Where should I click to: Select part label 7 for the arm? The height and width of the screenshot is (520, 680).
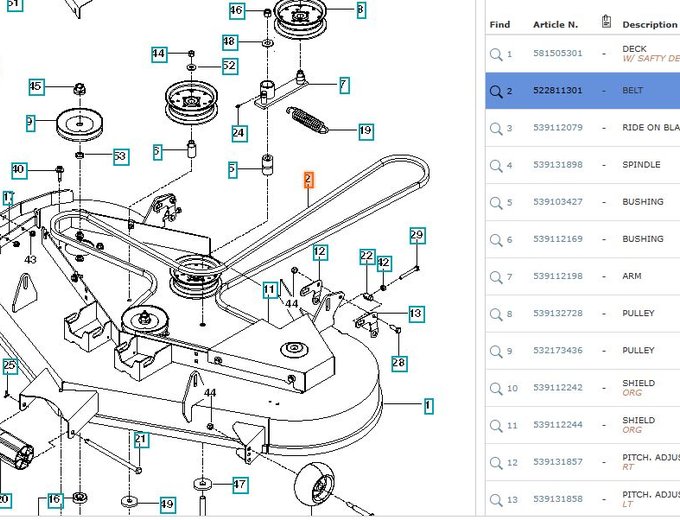click(343, 85)
